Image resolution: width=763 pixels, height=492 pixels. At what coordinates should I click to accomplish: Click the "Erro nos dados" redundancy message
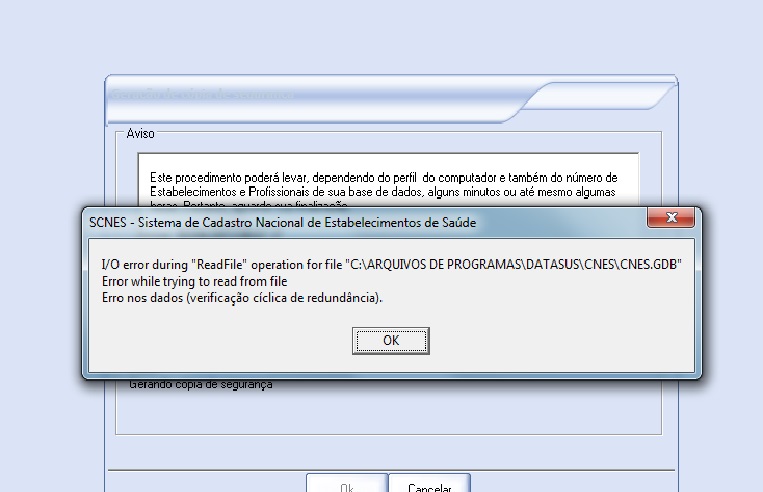coord(140,298)
